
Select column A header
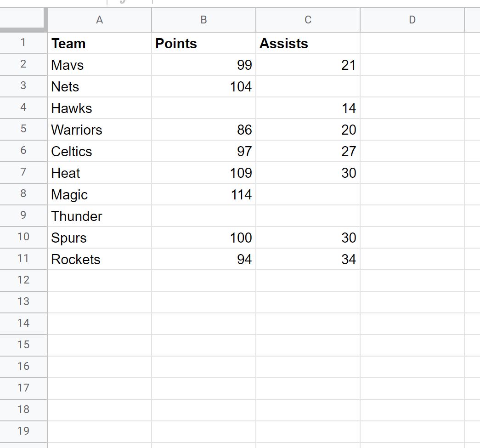100,20
